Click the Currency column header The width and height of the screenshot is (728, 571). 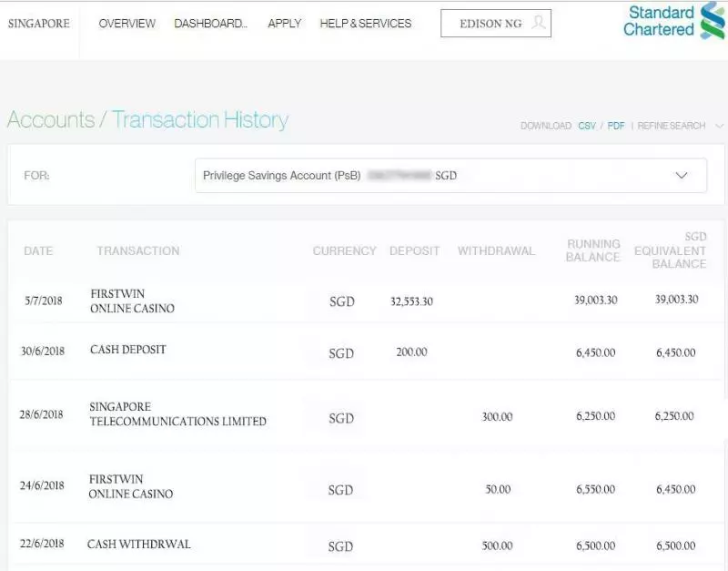click(x=345, y=250)
